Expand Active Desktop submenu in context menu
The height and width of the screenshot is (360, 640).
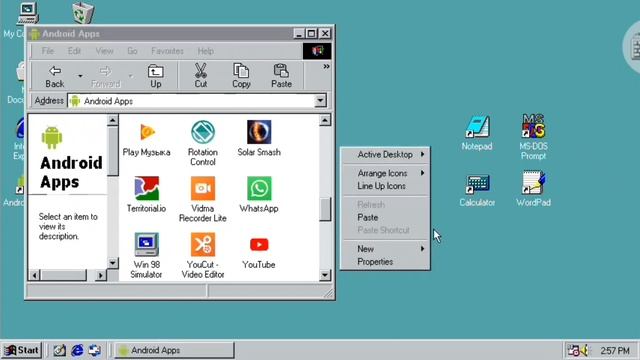click(385, 154)
